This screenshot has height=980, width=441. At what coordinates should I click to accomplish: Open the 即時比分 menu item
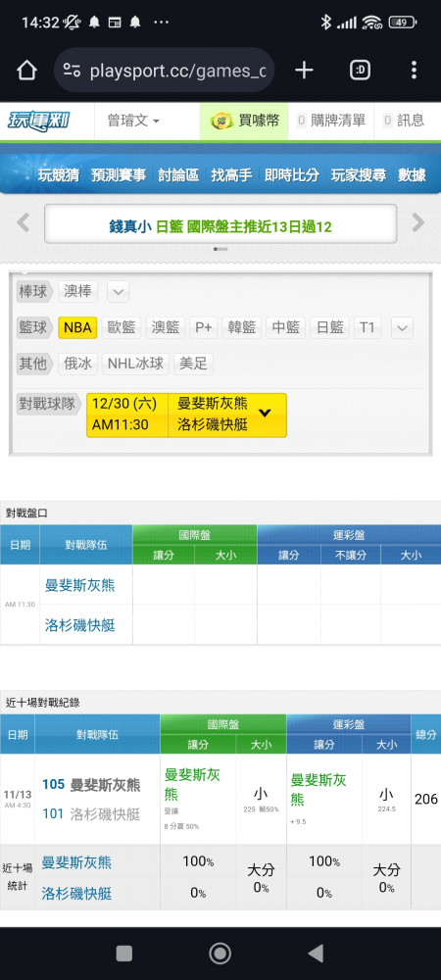[x=292, y=175]
